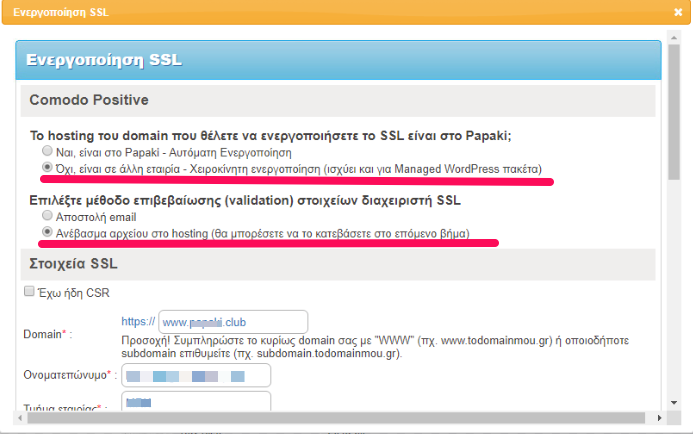Choose 'Ανέβασμα αρχείου στο hosting' validation
Image resolution: width=693 pixels, height=434 pixels.
pos(47,232)
